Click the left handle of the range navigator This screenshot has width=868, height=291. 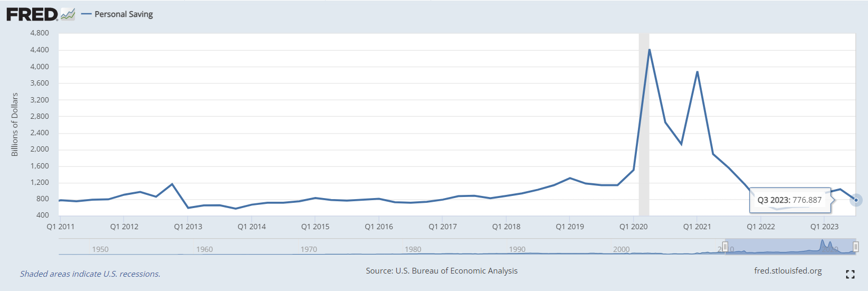[x=725, y=247]
